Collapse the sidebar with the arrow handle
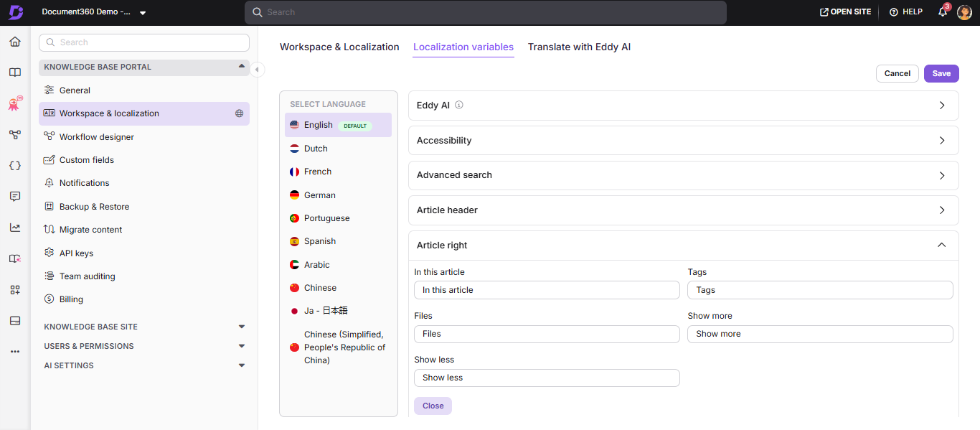Viewport: 980px width, 430px height. pyautogui.click(x=257, y=70)
